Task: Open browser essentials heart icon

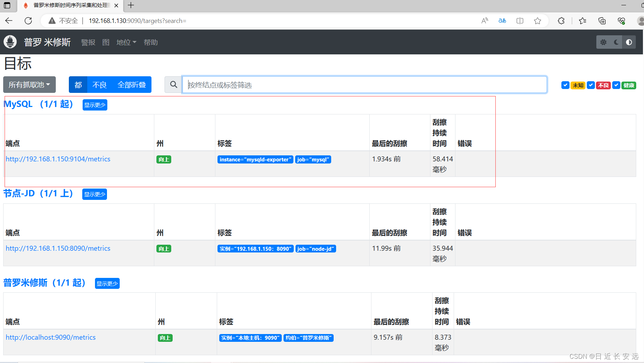Action: click(x=621, y=21)
